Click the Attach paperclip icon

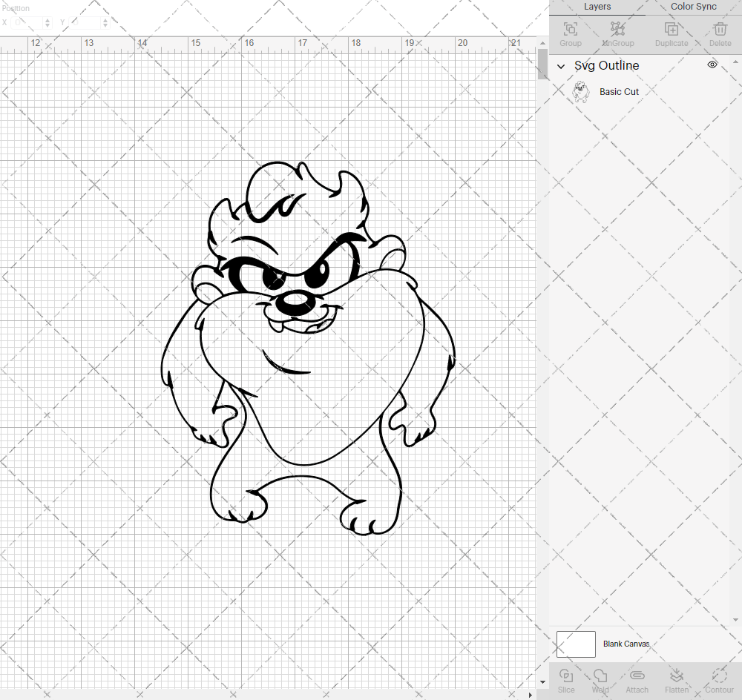pyautogui.click(x=637, y=676)
